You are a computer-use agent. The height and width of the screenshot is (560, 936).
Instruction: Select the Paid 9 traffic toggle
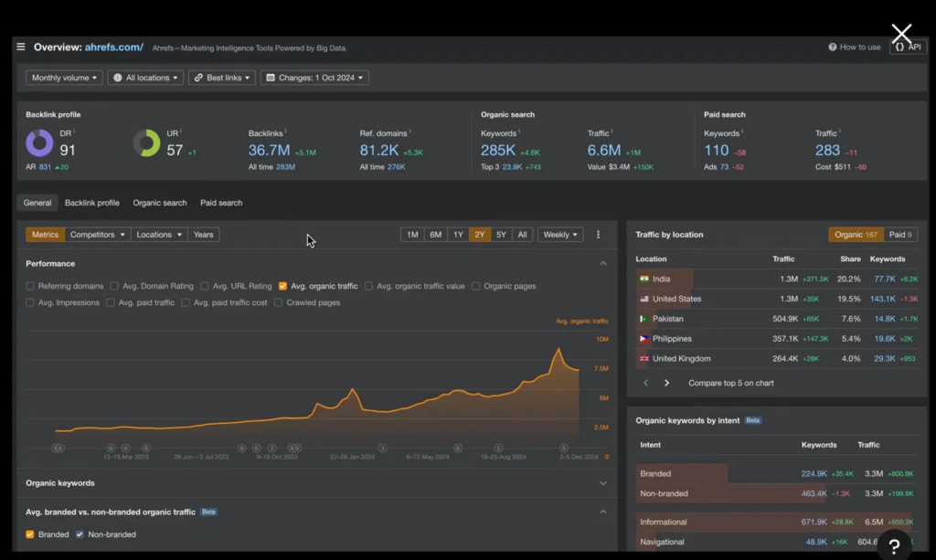click(x=900, y=235)
